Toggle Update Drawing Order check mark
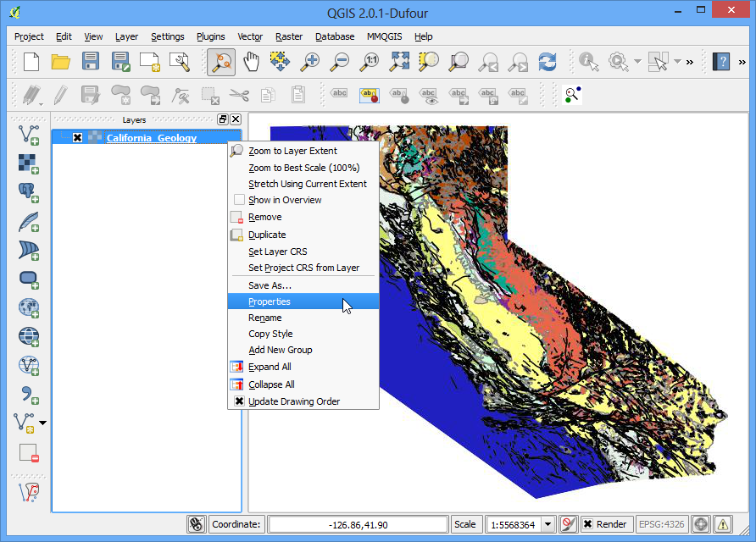The image size is (756, 542). [239, 401]
